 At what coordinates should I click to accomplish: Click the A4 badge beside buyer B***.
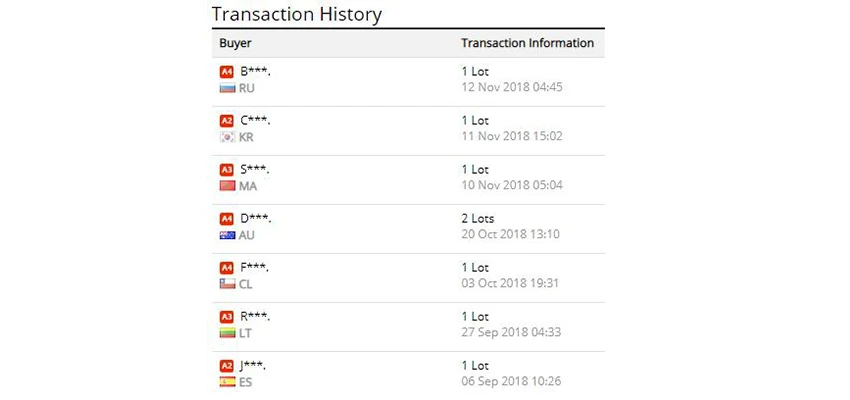pos(227,72)
